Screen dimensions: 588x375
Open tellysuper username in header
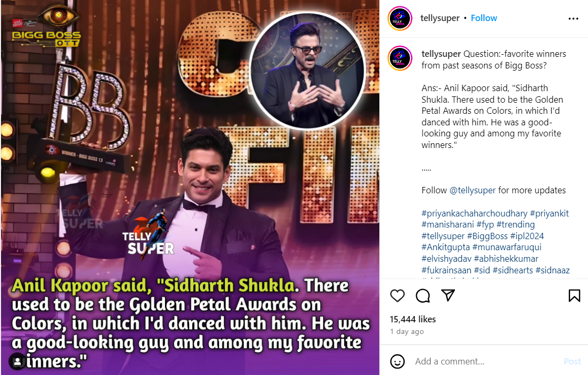point(439,18)
